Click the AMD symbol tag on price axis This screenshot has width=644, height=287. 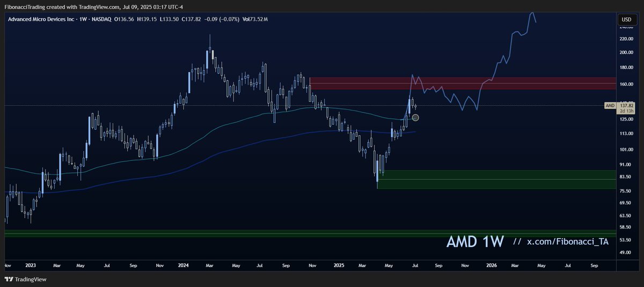(x=610, y=106)
